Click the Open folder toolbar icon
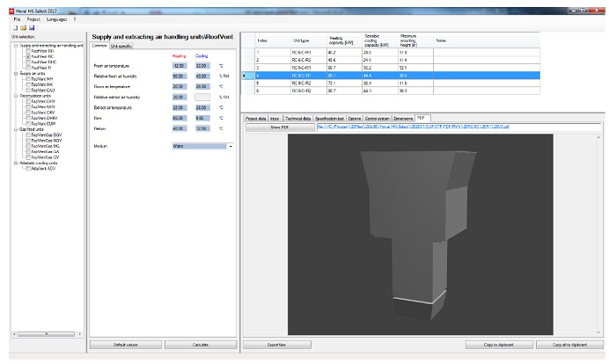The height and width of the screenshot is (364, 616). pyautogui.click(x=23, y=27)
